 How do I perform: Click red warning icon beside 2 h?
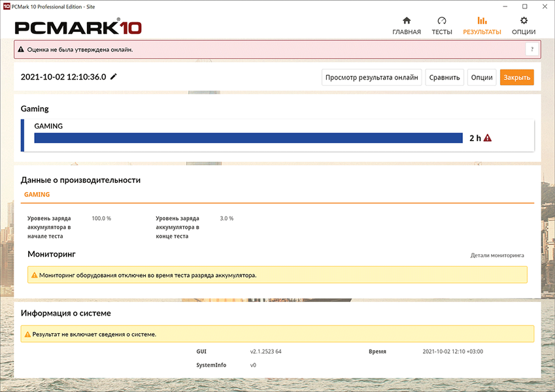[x=488, y=138]
